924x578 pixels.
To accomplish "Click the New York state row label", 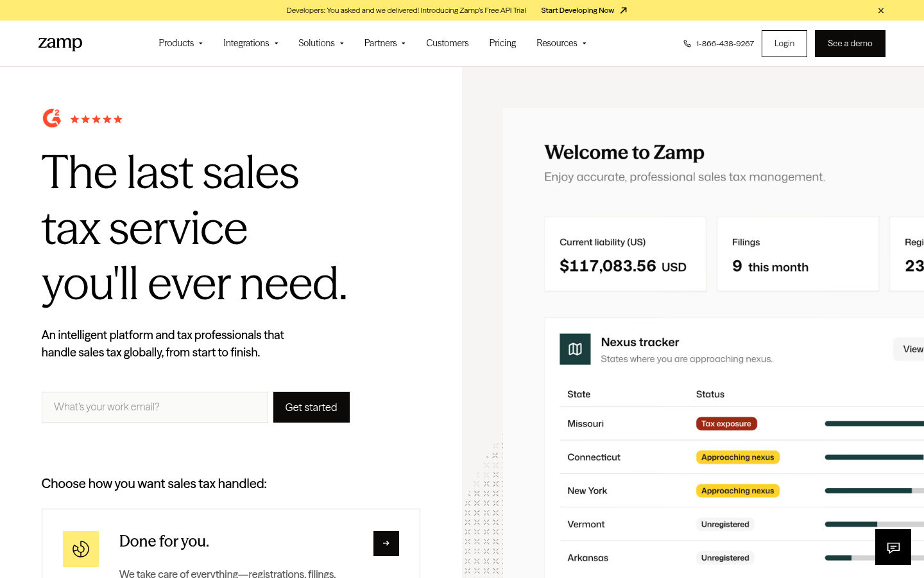I will [x=587, y=491].
